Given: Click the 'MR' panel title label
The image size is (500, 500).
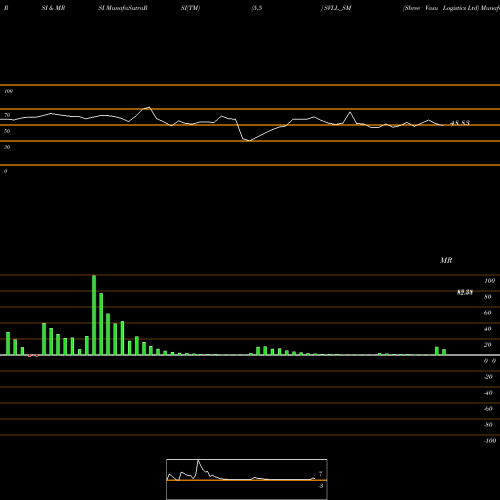Looking at the screenshot, I should 446,260.
